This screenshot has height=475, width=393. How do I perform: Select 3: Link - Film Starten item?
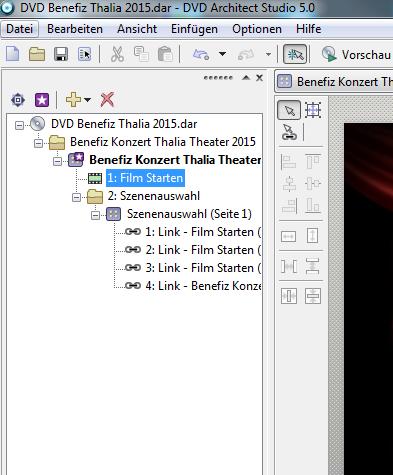point(203,268)
